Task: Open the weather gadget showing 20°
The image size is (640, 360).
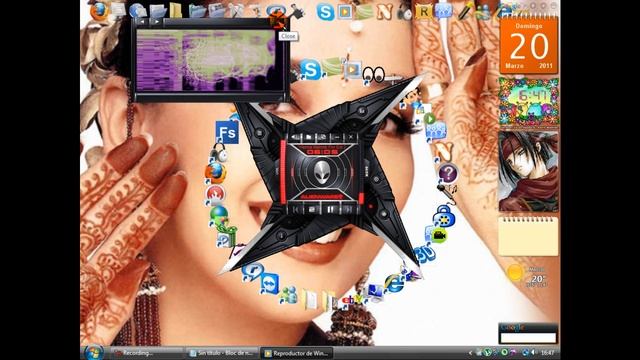Action: click(x=528, y=276)
